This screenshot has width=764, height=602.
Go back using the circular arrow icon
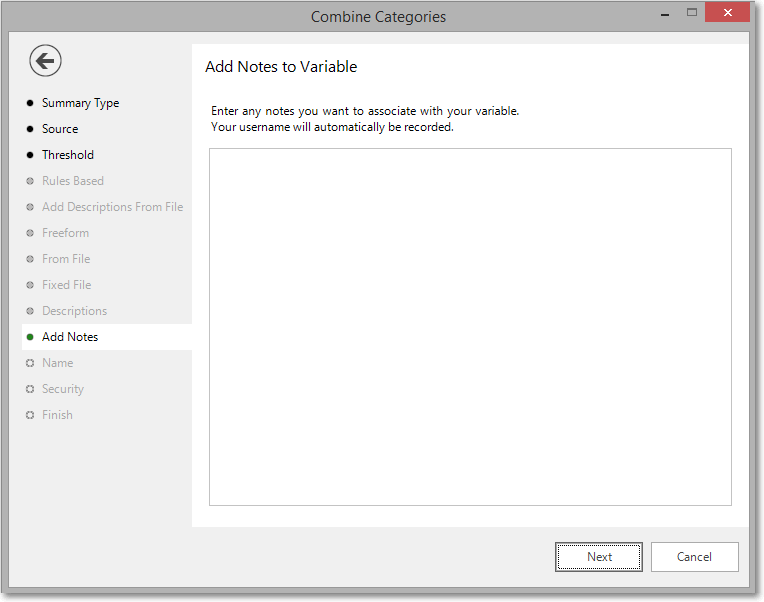(x=45, y=61)
